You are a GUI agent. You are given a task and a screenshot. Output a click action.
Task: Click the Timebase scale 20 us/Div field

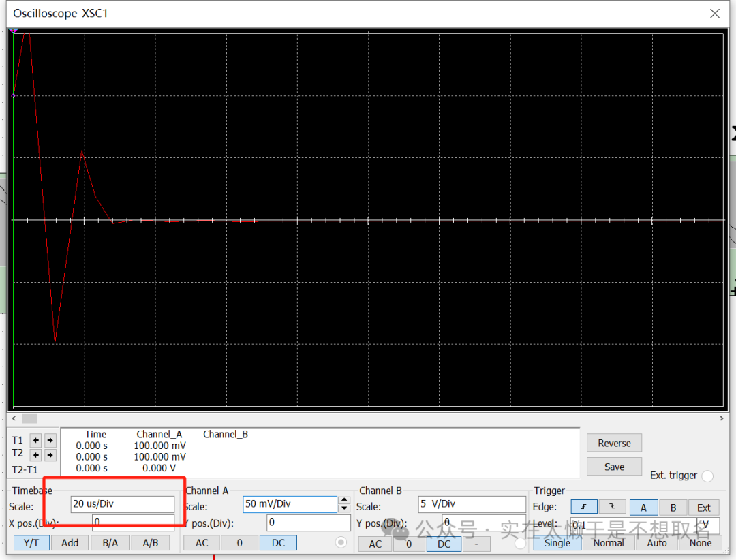point(123,504)
